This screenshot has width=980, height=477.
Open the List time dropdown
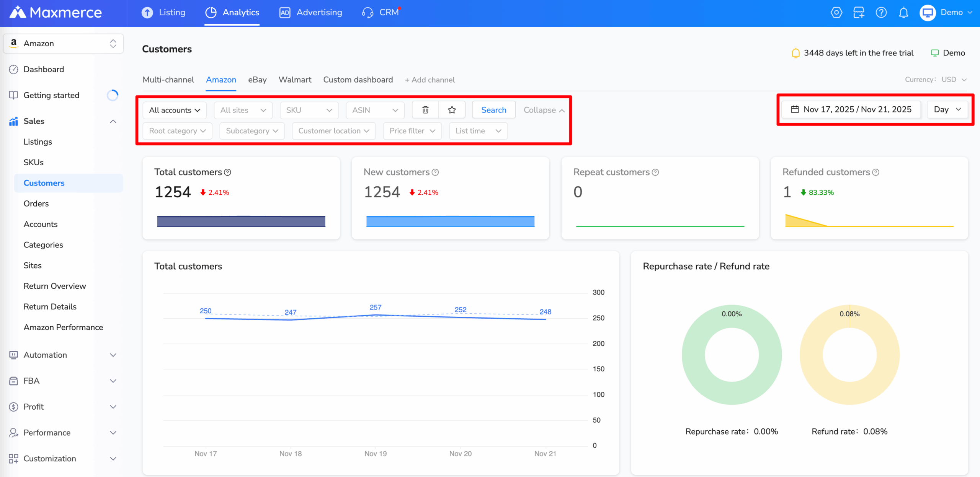478,131
